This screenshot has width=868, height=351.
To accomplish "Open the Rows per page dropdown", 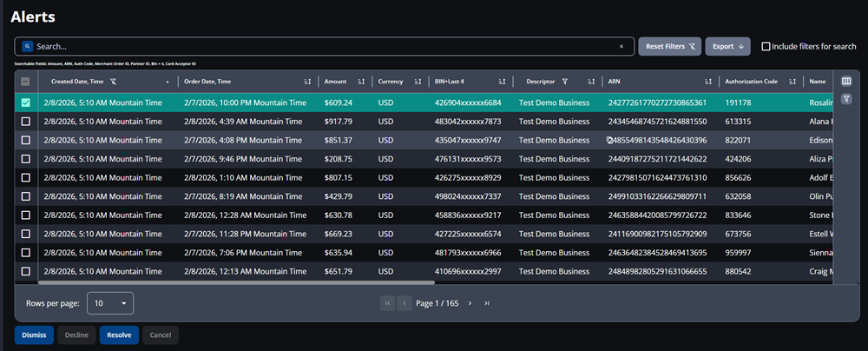I will point(110,303).
